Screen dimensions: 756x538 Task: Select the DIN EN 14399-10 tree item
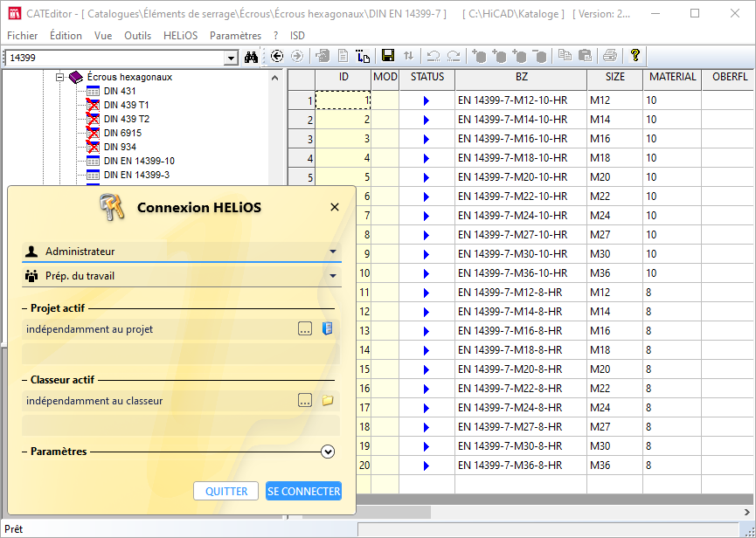pyautogui.click(x=139, y=161)
